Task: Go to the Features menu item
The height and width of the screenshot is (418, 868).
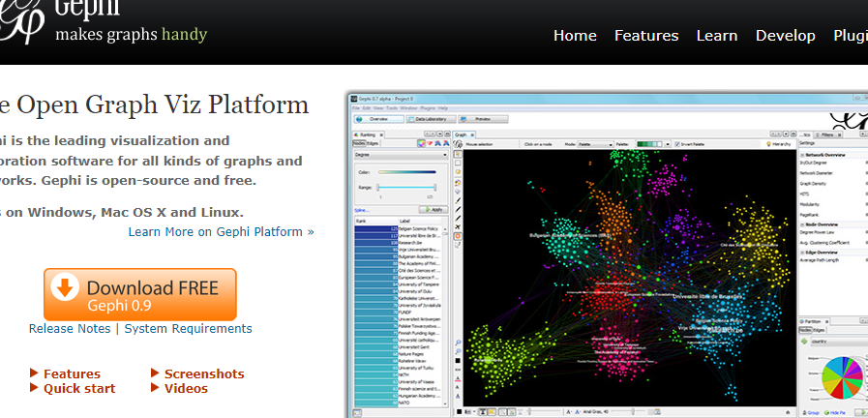Action: 646,36
